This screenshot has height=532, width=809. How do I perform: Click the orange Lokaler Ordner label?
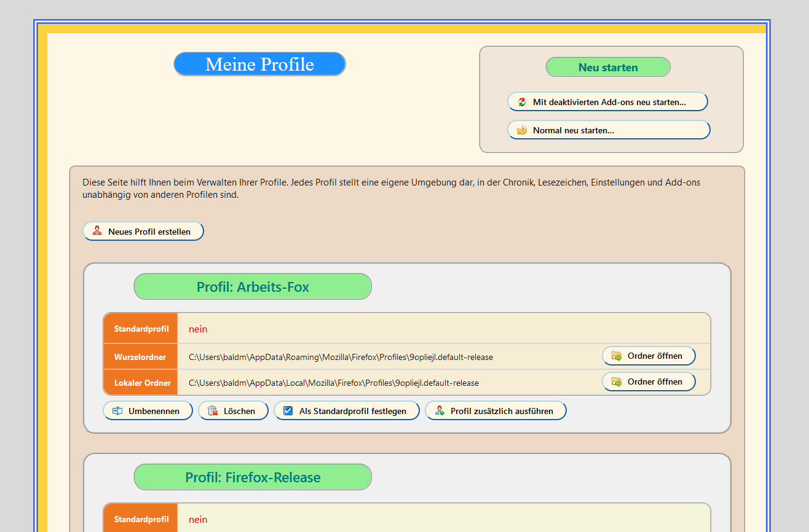point(140,383)
